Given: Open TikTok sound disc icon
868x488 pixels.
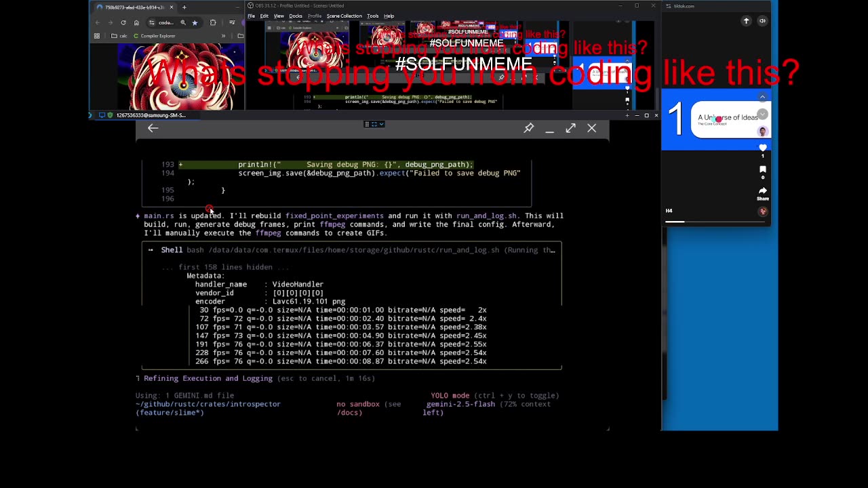Looking at the screenshot, I should pyautogui.click(x=762, y=211).
